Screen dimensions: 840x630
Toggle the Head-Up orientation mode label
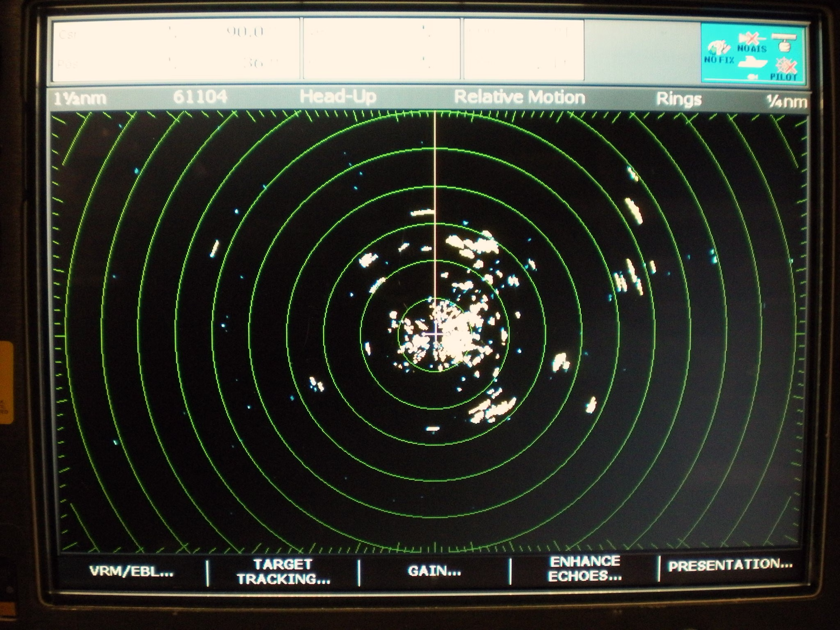coord(338,97)
